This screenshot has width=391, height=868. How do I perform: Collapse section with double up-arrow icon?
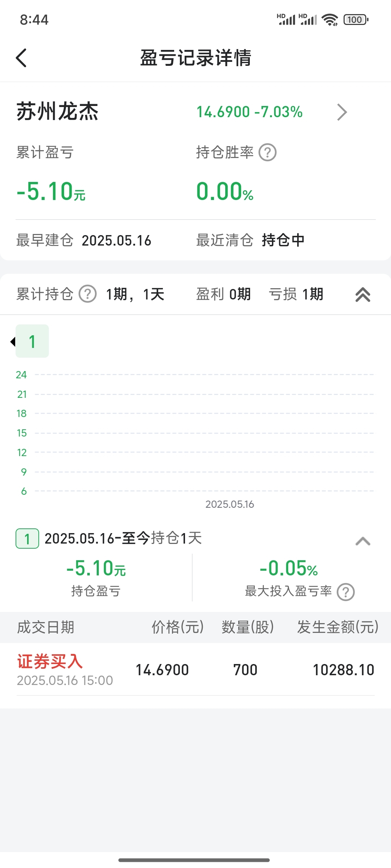[x=363, y=294]
